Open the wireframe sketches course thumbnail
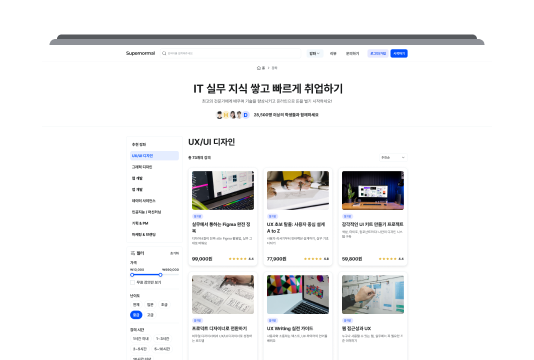Image resolution: width=534 pixels, height=360 pixels. (223, 294)
